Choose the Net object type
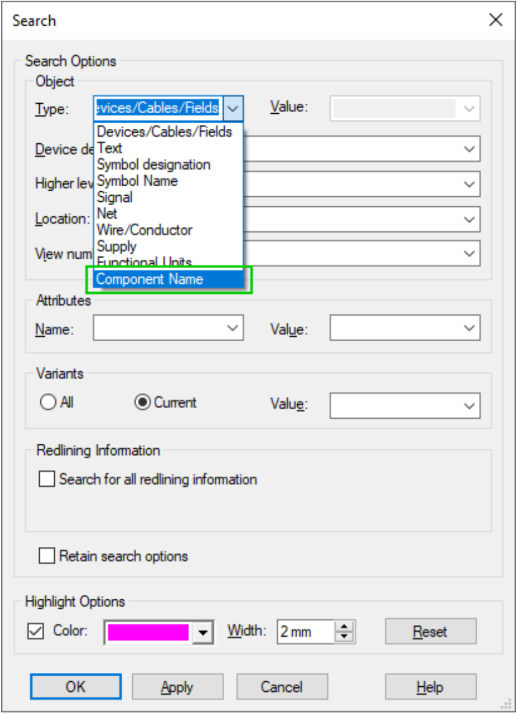Image resolution: width=518 pixels, height=713 pixels. pyautogui.click(x=107, y=214)
